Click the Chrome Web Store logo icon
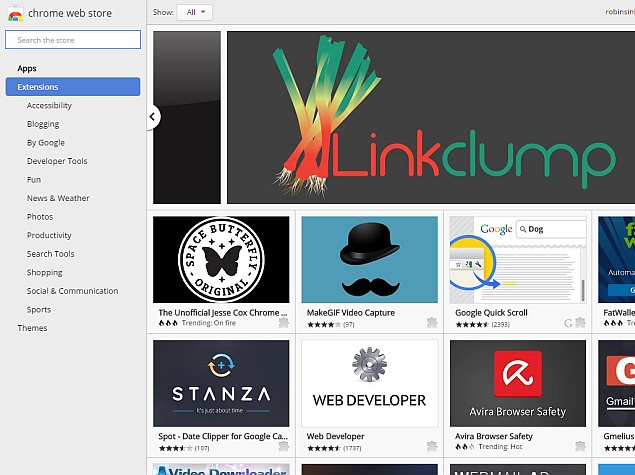The image size is (635, 475). point(15,13)
